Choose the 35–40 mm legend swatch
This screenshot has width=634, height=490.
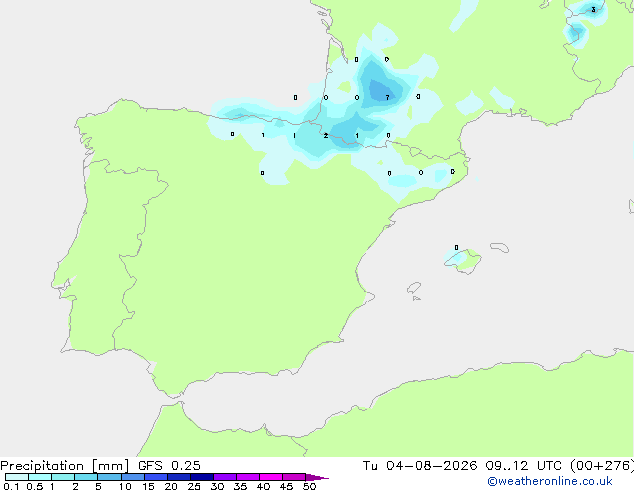tap(248, 477)
